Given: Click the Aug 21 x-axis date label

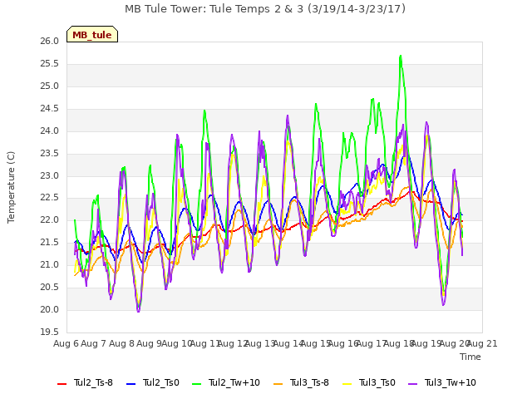Looking at the screenshot, I should tap(482, 343).
